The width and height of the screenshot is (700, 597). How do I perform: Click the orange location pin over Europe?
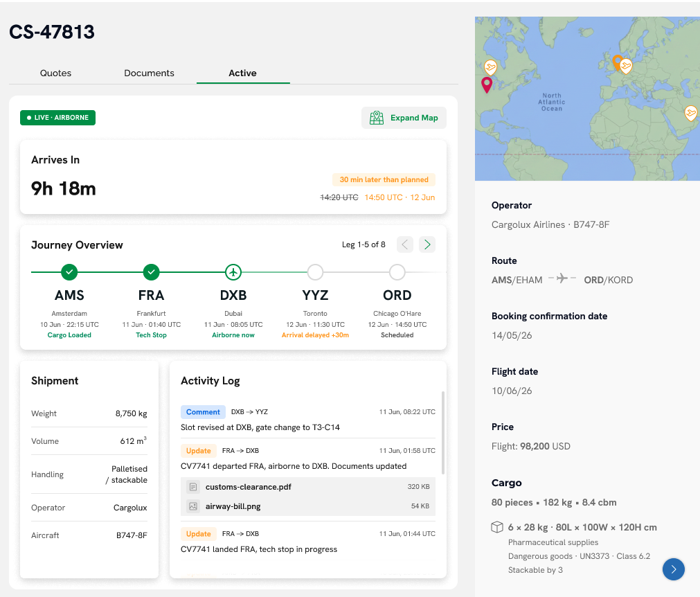617,62
